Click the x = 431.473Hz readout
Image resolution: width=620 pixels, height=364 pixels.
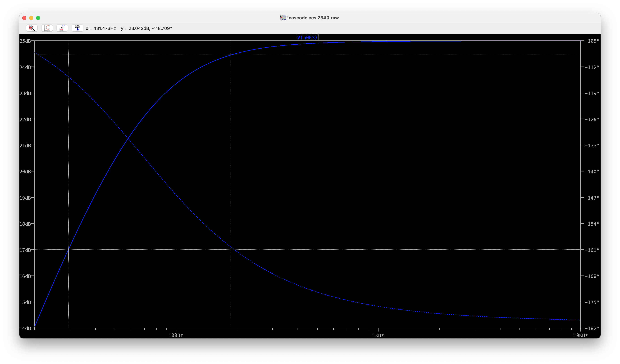tap(101, 28)
